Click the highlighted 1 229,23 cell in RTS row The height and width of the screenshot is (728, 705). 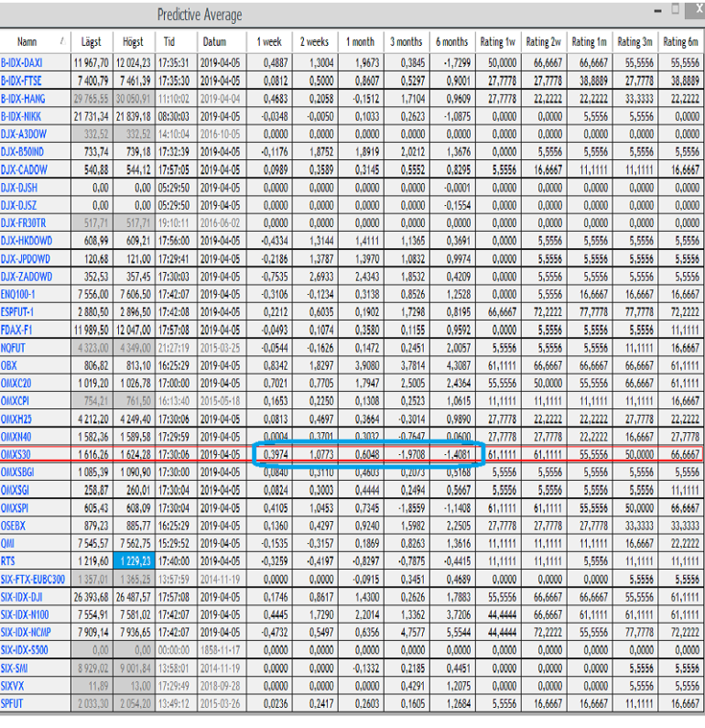click(133, 560)
